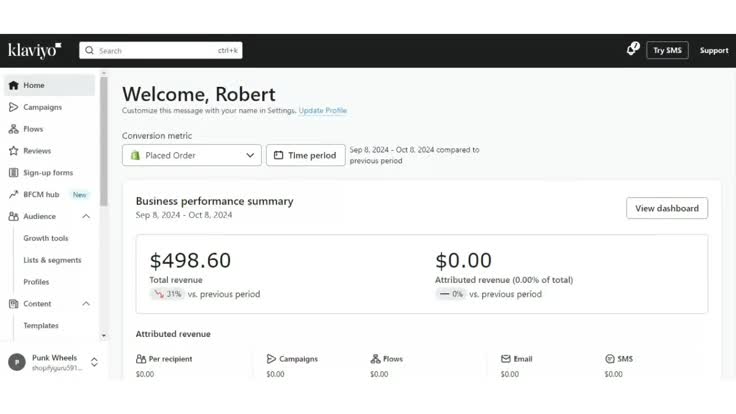The height and width of the screenshot is (414, 736).
Task: Collapse the Content section chevron
Action: [x=86, y=304]
